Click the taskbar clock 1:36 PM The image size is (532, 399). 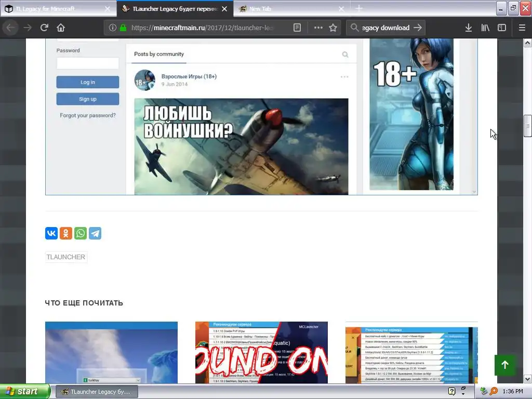coord(513,391)
